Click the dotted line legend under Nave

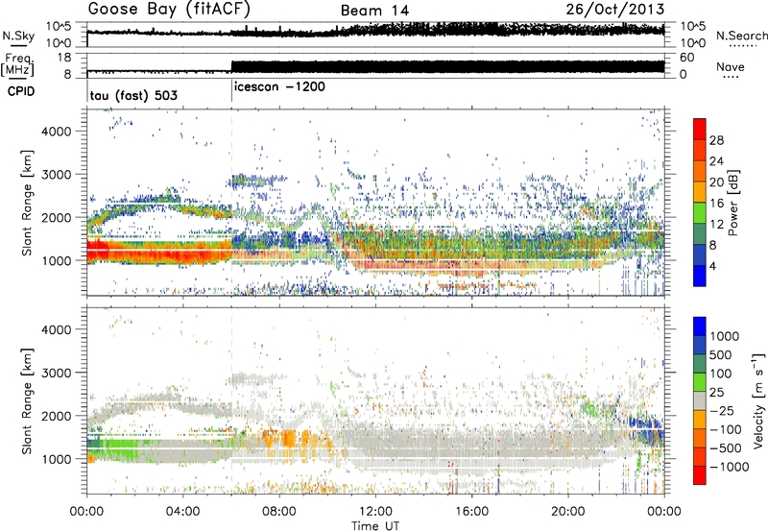tap(731, 77)
